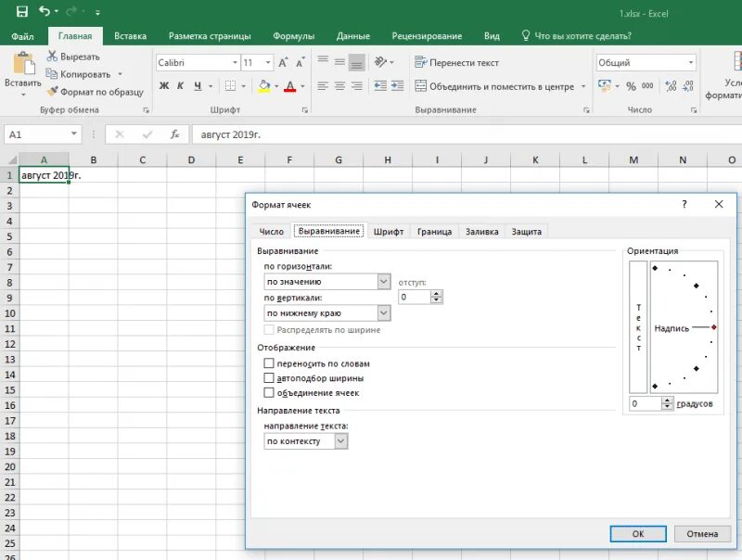The width and height of the screenshot is (742, 560).
Task: Apply cell borders icon
Action: 230,85
